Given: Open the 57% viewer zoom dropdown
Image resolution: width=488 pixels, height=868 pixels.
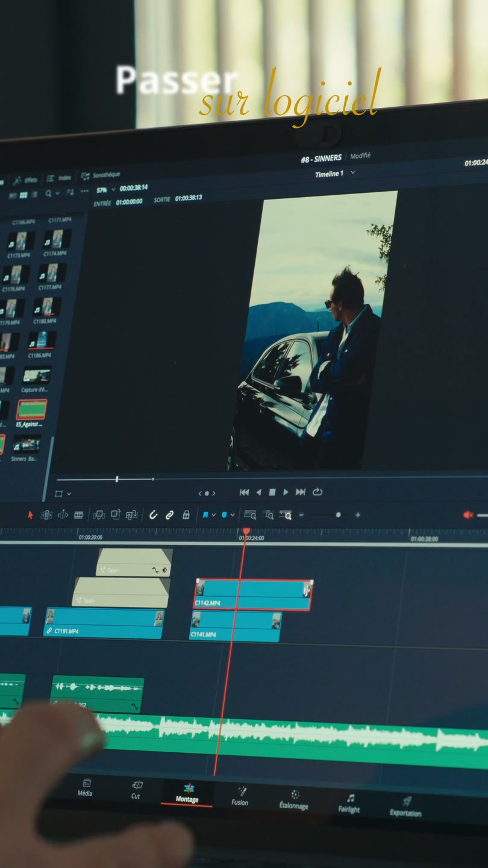Looking at the screenshot, I should tap(105, 190).
